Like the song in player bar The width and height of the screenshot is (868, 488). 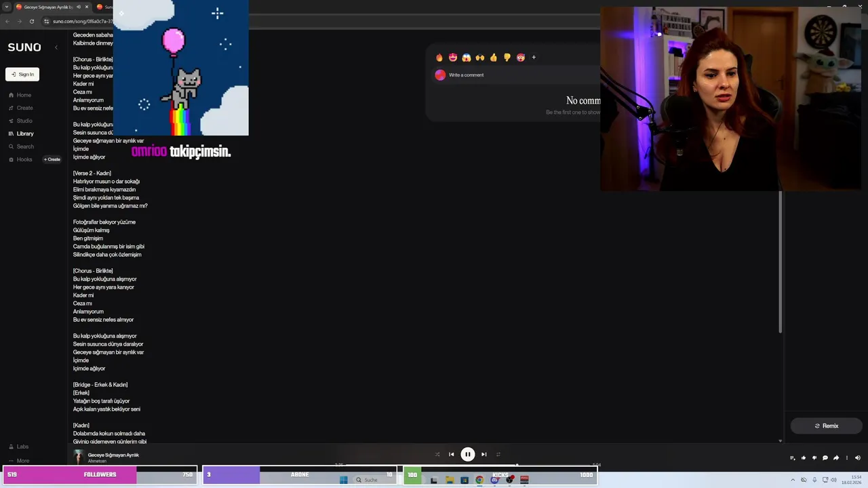coord(804,458)
